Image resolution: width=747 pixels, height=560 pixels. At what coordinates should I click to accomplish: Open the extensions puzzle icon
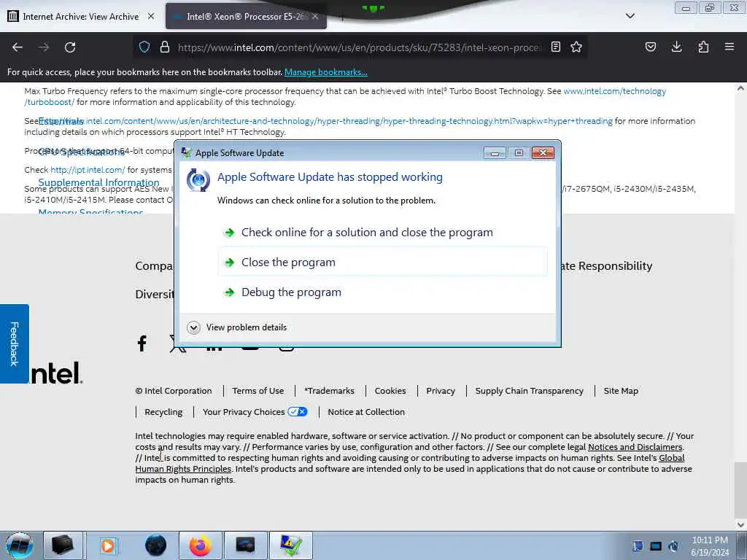[x=703, y=47]
